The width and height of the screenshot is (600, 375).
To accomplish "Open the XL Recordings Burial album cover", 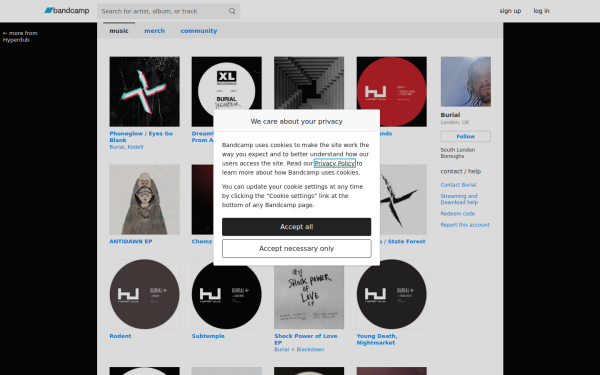I will point(227,83).
